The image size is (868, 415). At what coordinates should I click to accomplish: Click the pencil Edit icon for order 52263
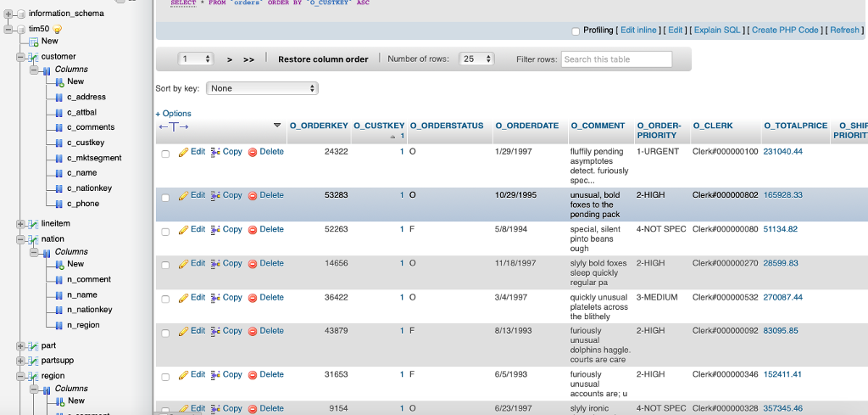(183, 229)
